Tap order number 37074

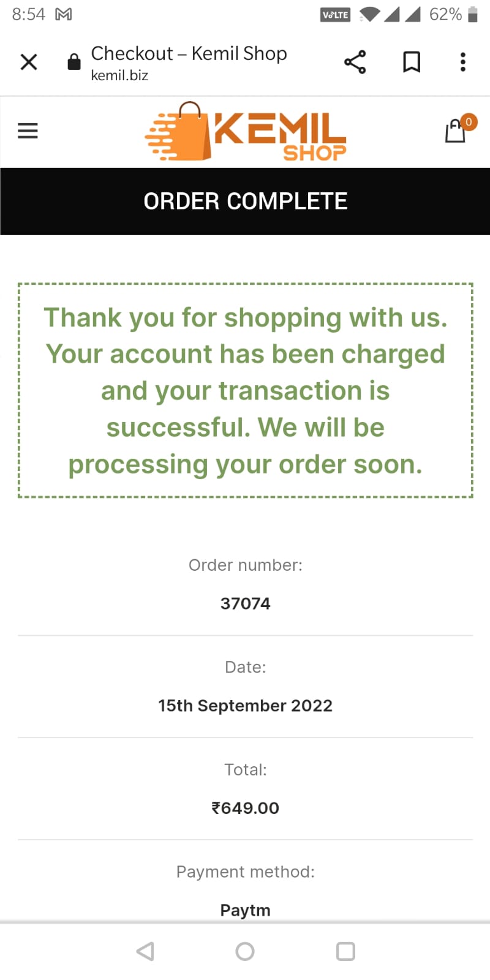pyautogui.click(x=246, y=603)
